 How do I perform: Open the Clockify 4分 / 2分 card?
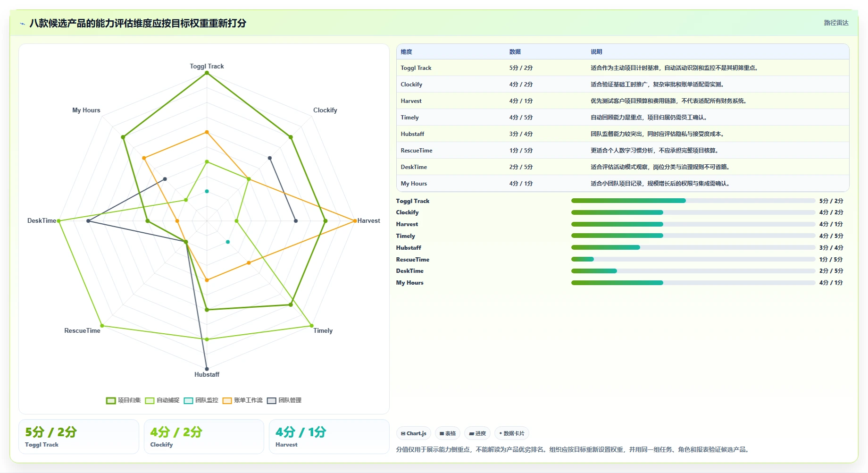204,437
